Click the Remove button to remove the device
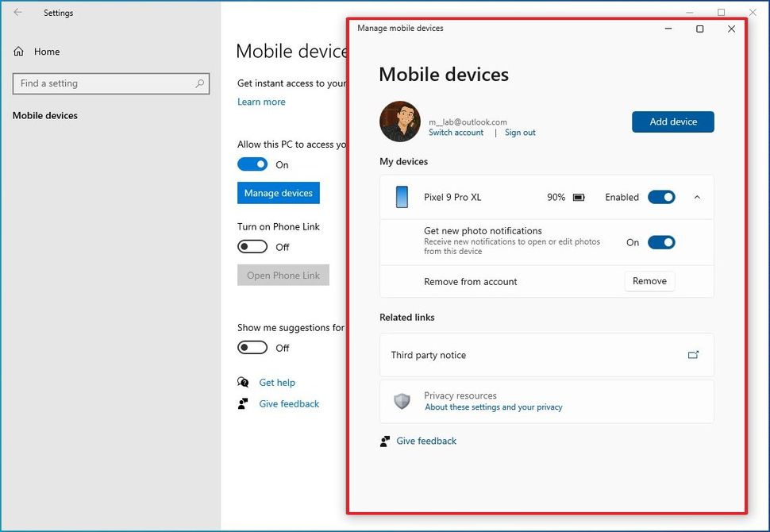The width and height of the screenshot is (770, 532). click(649, 281)
